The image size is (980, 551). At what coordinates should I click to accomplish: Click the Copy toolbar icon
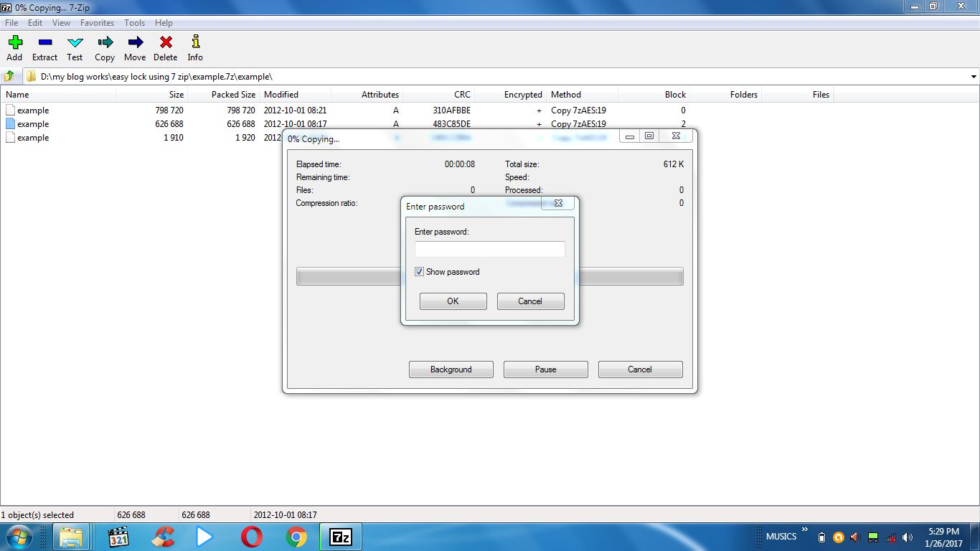point(105,42)
